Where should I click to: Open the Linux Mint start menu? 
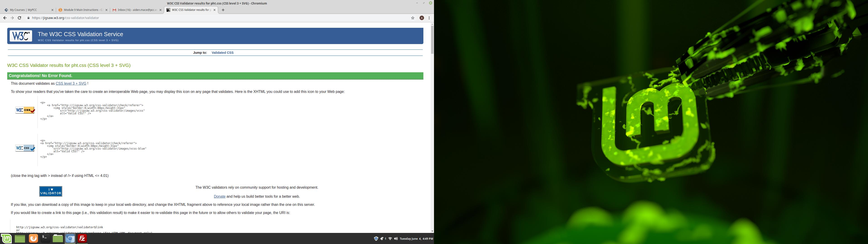click(x=6, y=239)
